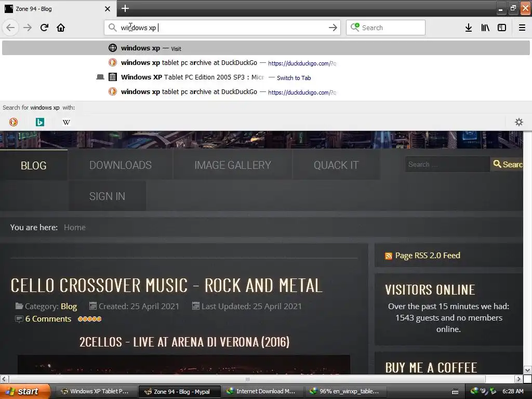
Task: Select the first DuckDuckGo tablet pc archive suggestion
Action: 265,63
